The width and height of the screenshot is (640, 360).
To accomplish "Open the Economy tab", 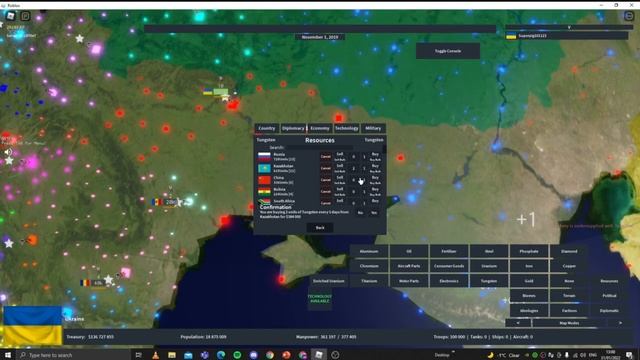I will (x=320, y=128).
